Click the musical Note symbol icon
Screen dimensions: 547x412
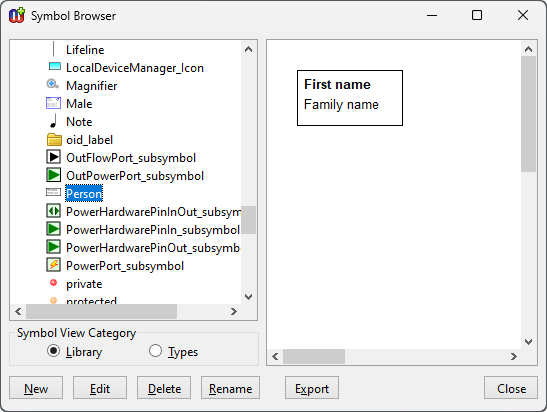click(x=53, y=122)
